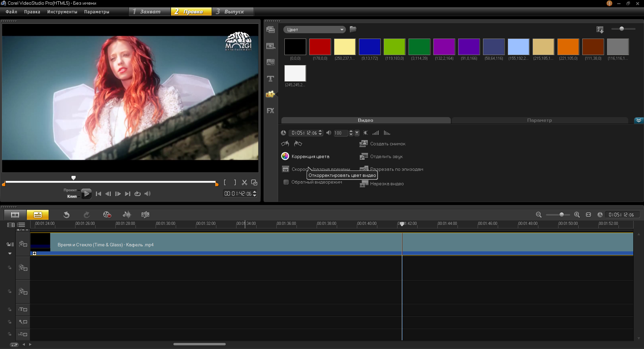Go to the Выпуск step
This screenshot has width=644, height=349.
pos(233,12)
